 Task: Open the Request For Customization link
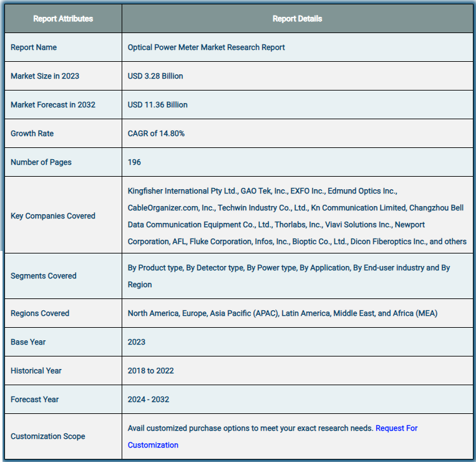396,428
